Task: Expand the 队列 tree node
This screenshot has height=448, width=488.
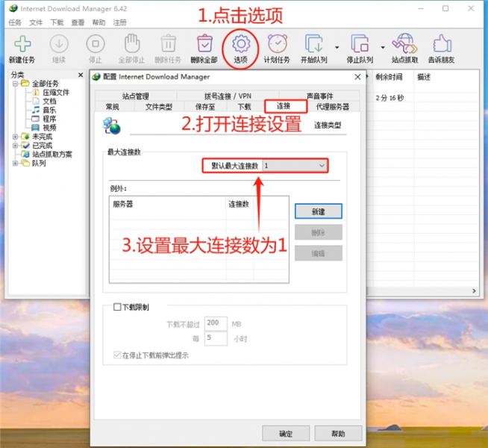Action: click(x=15, y=163)
